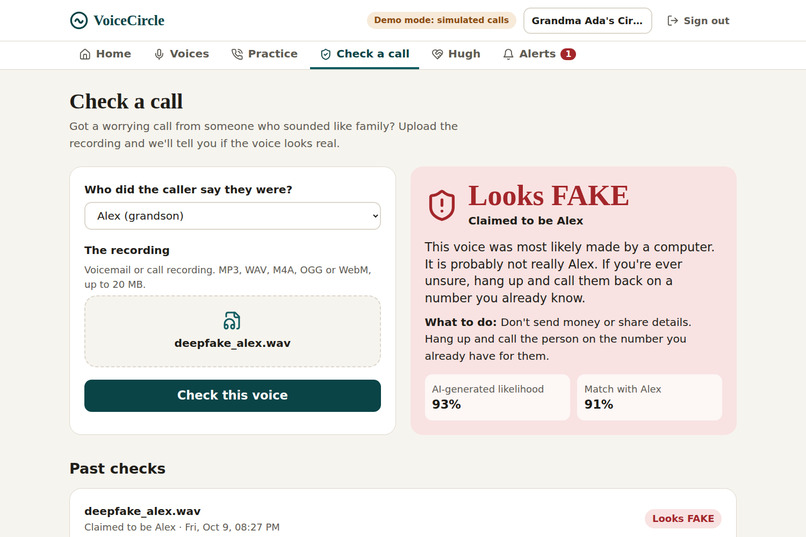Viewport: 806px width, 537px height.
Task: Click the Practice phone icon
Action: point(237,54)
